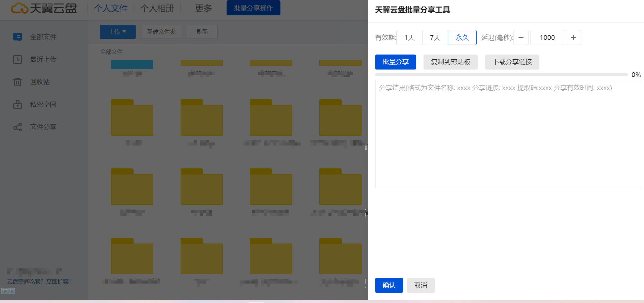
Task: Click 批量分享操作 in the top bar
Action: [x=254, y=8]
